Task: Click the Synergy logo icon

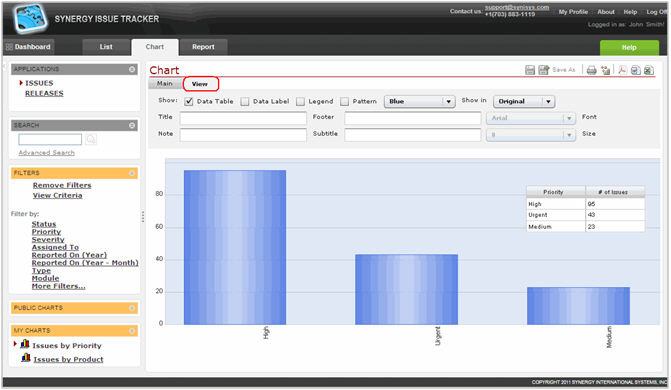Action: point(30,18)
